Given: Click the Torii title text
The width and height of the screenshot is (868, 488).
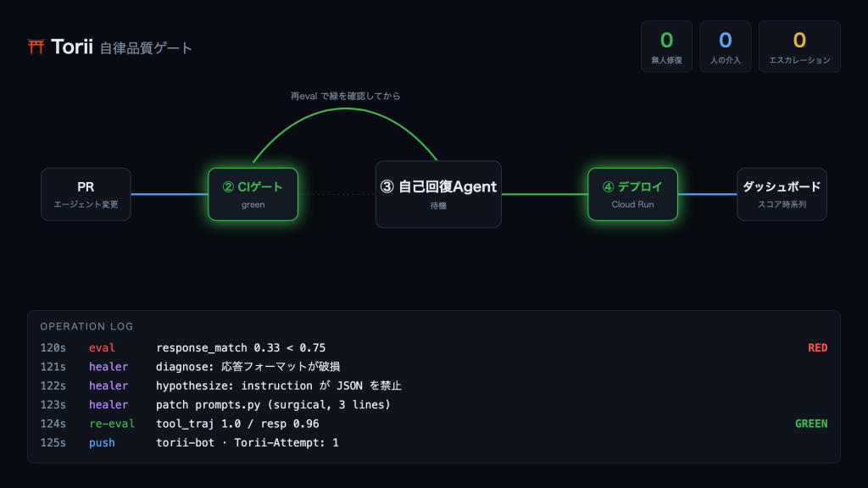Looking at the screenshot, I should 72,47.
